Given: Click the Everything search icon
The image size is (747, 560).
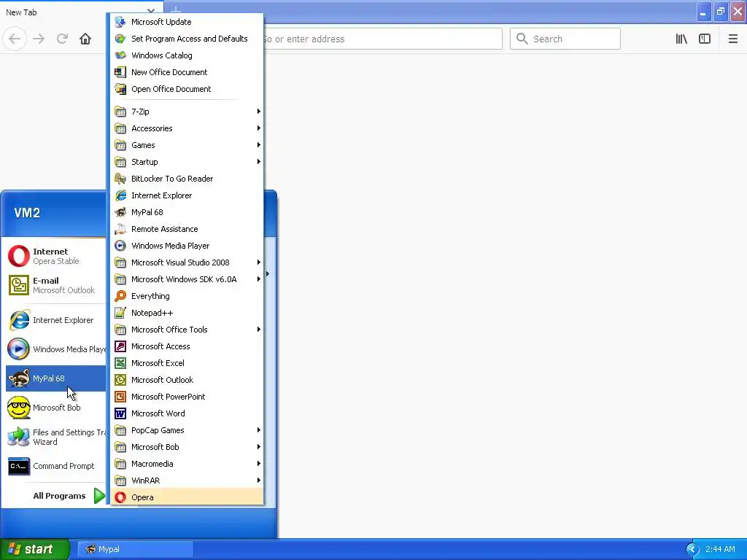Looking at the screenshot, I should click(120, 296).
